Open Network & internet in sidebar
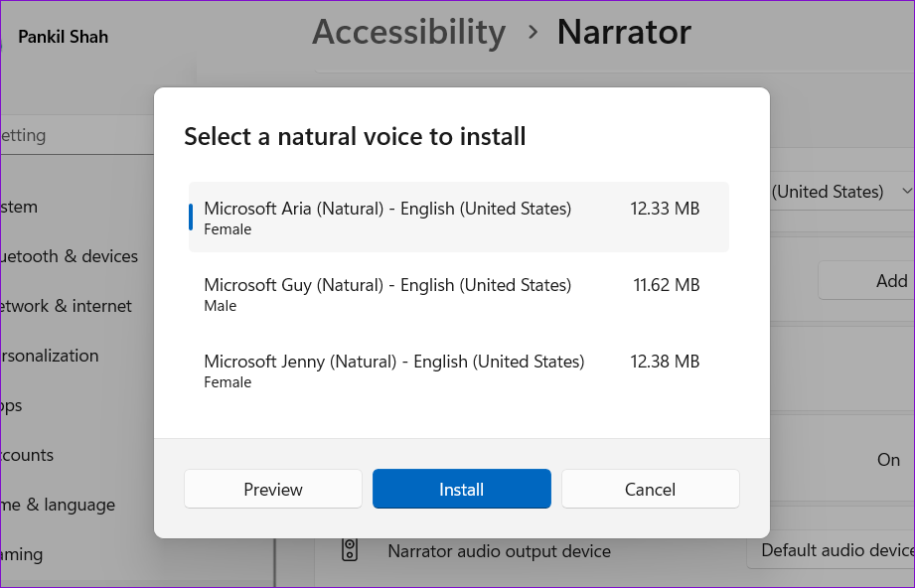Screen dimensions: 915x588 click(66, 306)
